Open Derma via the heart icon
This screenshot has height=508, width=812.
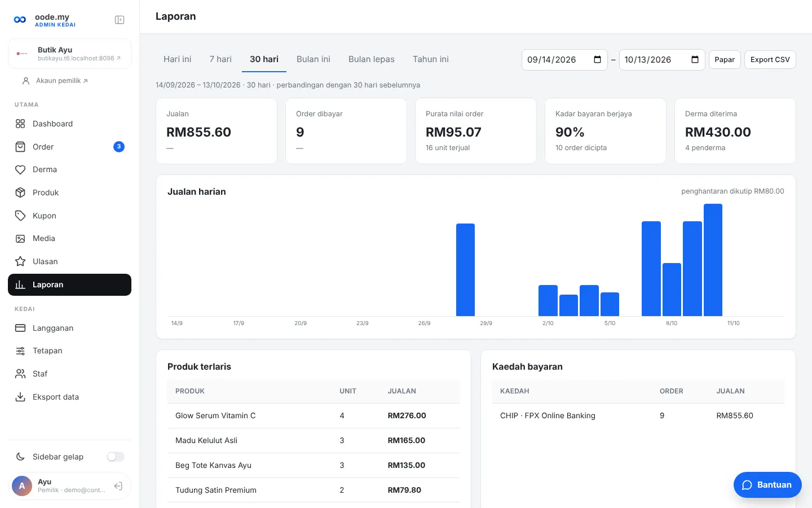pos(20,169)
